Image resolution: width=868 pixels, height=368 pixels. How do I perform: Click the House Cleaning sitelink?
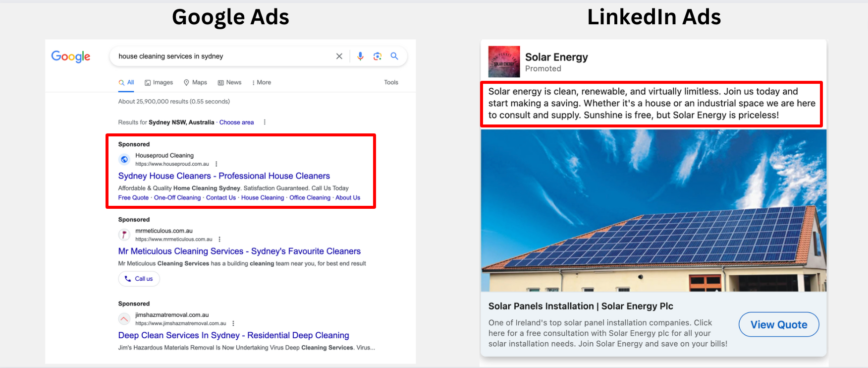tap(263, 197)
